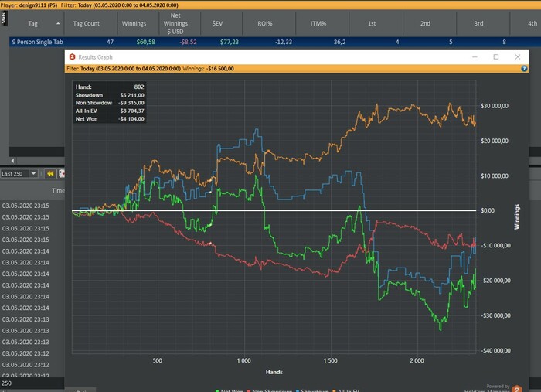Viewport: 541px width, 392px height.
Task: Click the left scroll arrow under the tag table
Action: coord(13,161)
